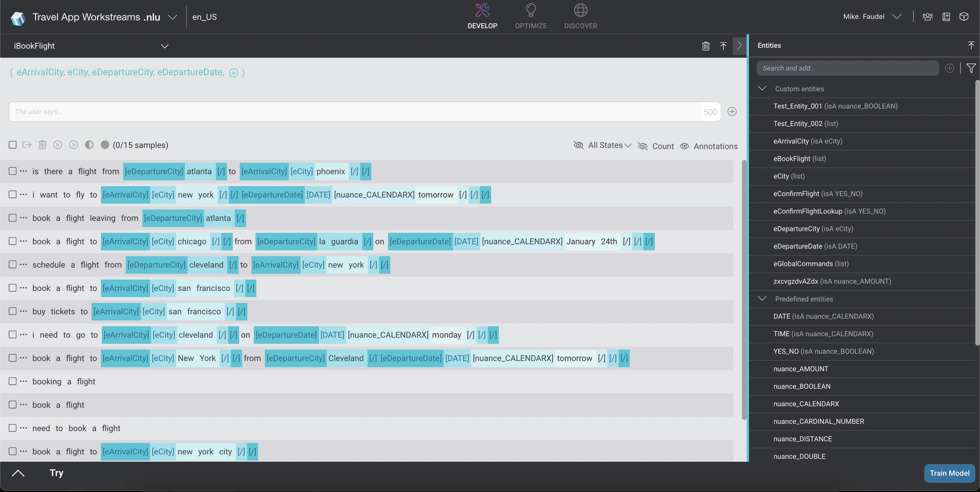Collapse the Entities panel with arrow button
This screenshot has width=980, height=492.
739,46
